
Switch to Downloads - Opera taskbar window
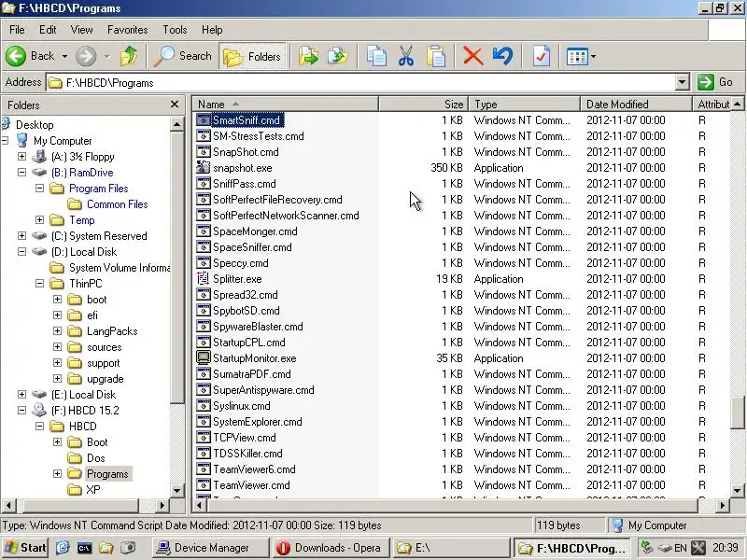coord(331,548)
